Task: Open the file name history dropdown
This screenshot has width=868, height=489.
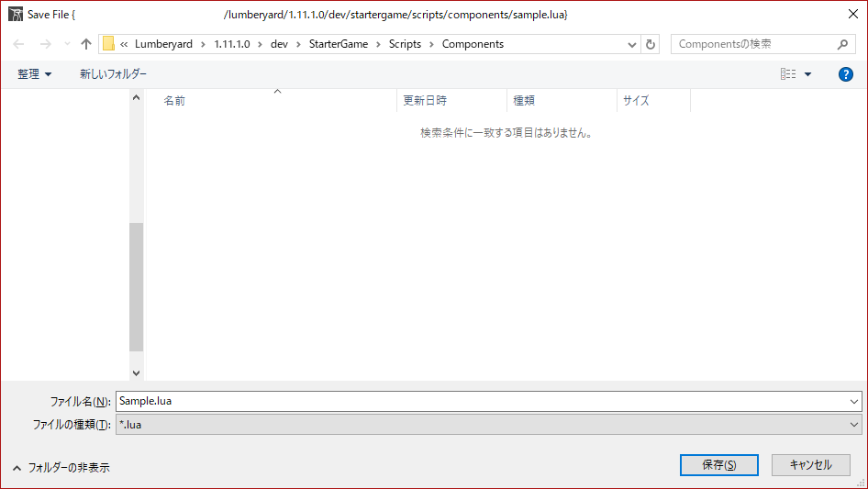Action: click(x=854, y=402)
